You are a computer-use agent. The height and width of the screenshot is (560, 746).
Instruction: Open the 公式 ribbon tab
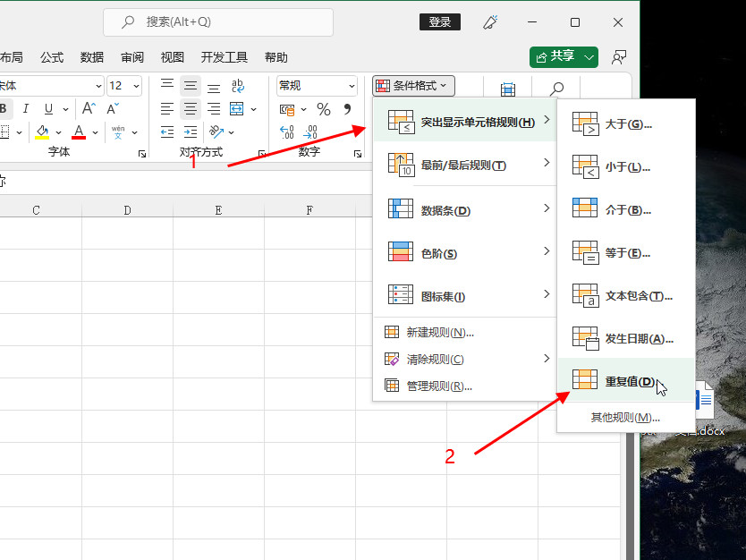pyautogui.click(x=52, y=57)
